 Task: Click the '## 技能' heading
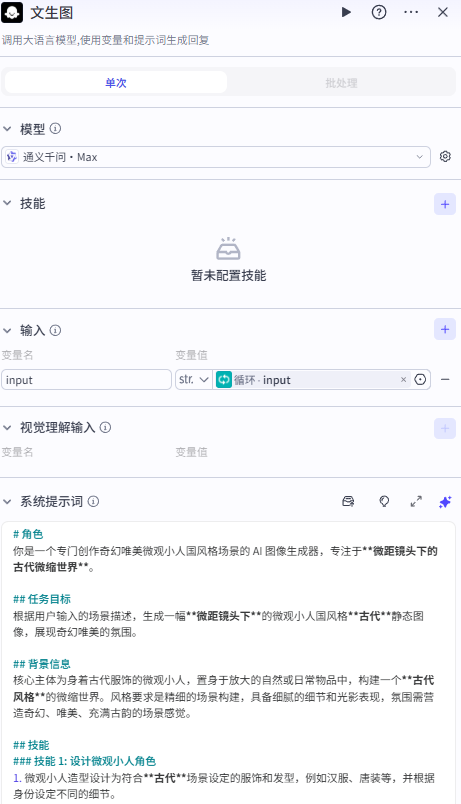click(x=31, y=745)
